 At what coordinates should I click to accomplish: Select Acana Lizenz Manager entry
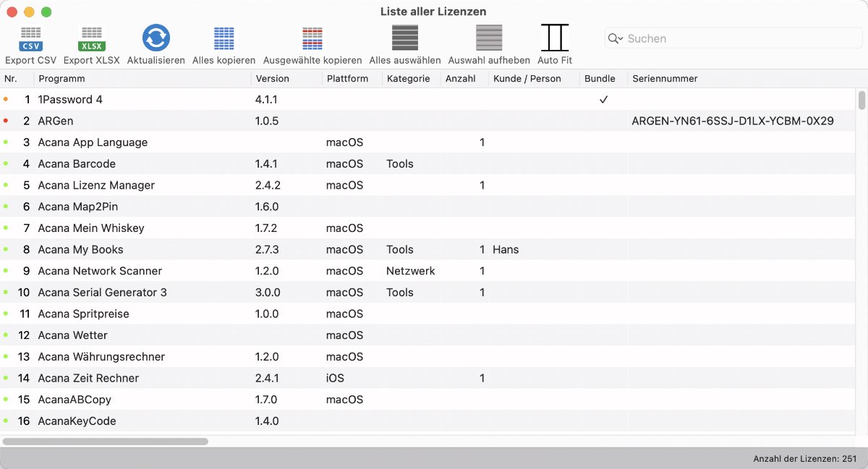click(428, 185)
